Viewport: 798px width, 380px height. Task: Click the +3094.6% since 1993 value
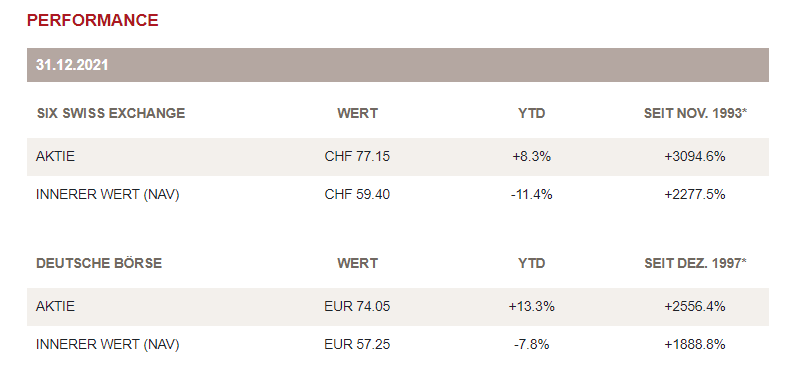tap(695, 156)
